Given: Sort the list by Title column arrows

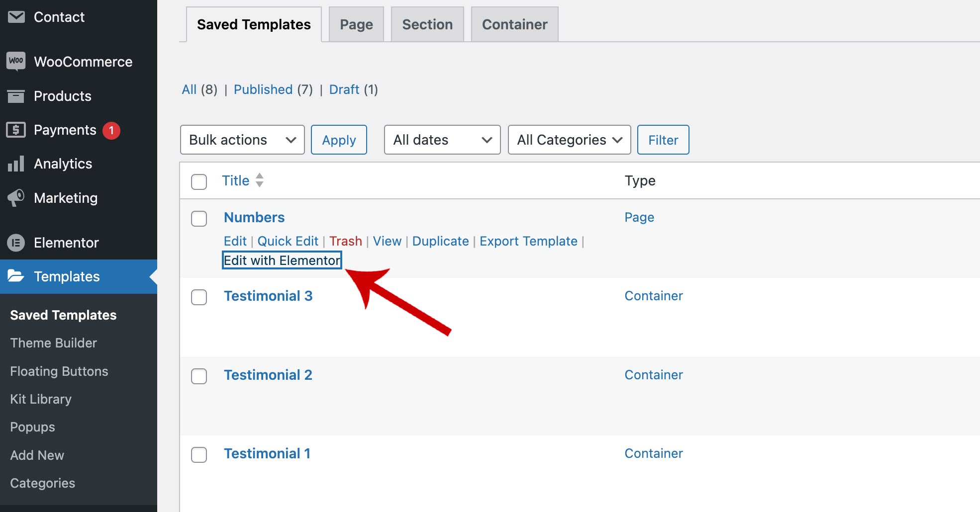Looking at the screenshot, I should (259, 180).
